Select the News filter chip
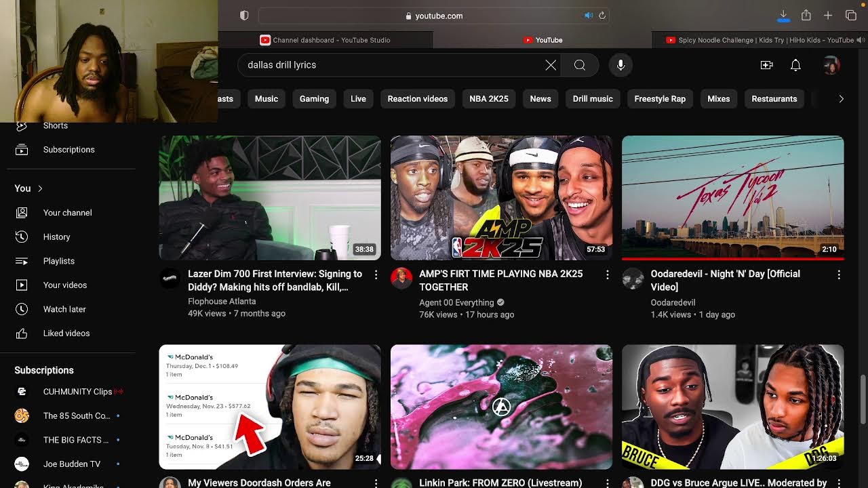868x488 pixels. tap(540, 99)
